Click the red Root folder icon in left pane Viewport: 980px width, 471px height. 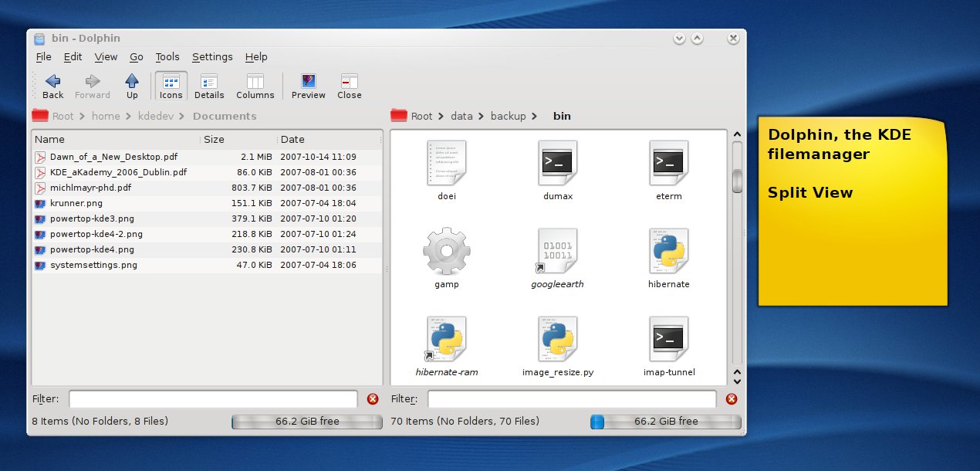(x=40, y=116)
